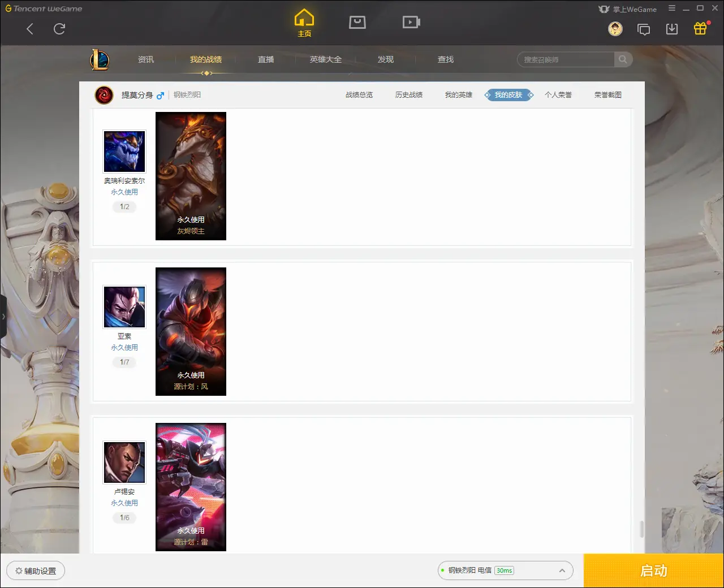The height and width of the screenshot is (588, 724).
Task: Switch to 资讯 tab
Action: tap(146, 59)
